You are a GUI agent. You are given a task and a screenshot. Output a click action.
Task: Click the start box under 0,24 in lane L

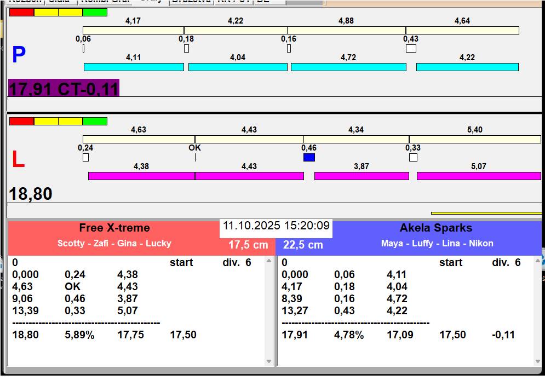[x=85, y=158]
